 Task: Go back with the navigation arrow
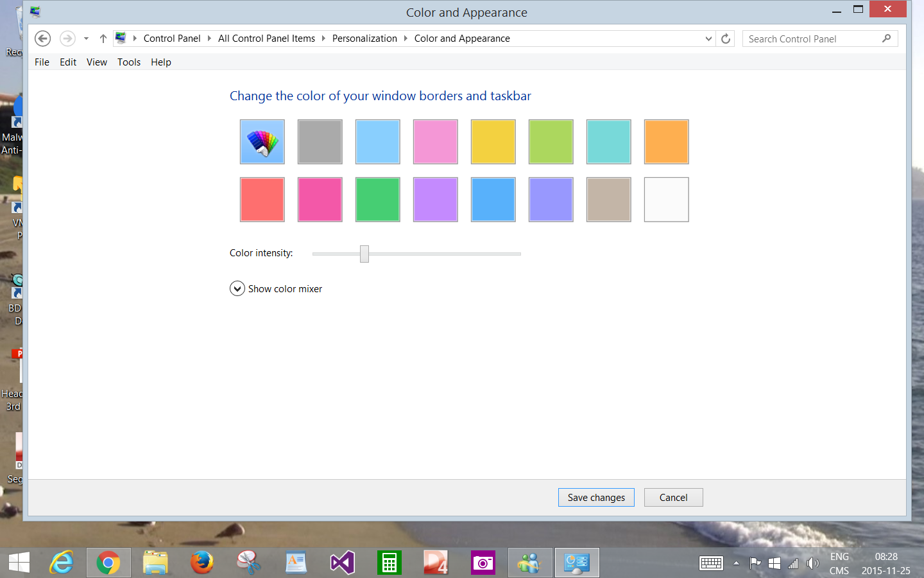tap(42, 39)
